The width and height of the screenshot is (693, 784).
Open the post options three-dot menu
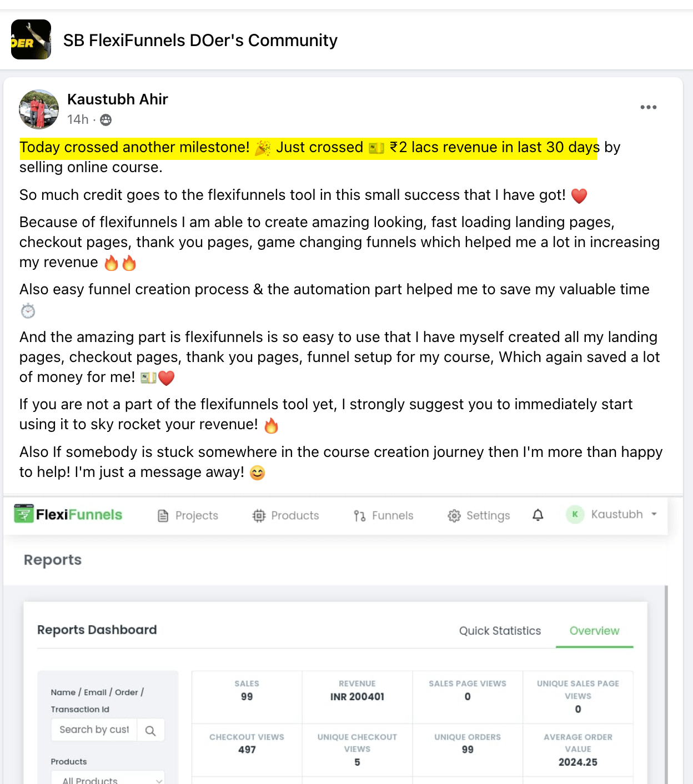[x=648, y=107]
